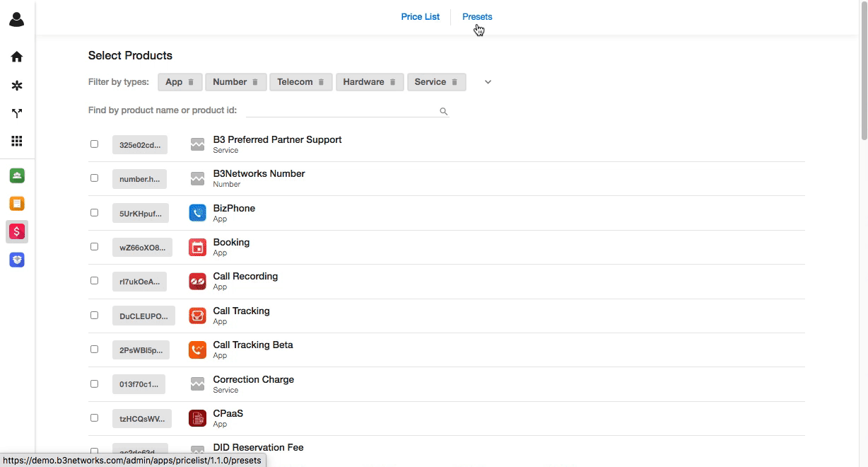Open the user profile avatar icon
Screen dimensions: 868x467
pyautogui.click(x=17, y=19)
